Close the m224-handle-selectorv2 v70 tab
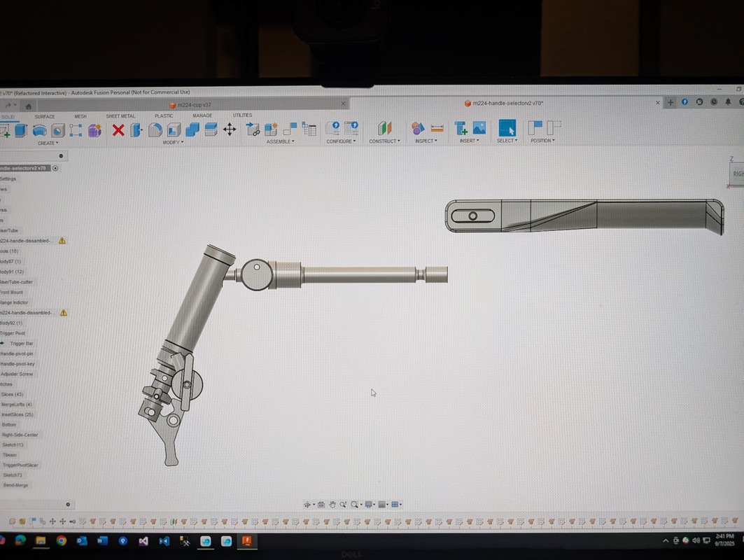744x560 pixels. [658, 102]
